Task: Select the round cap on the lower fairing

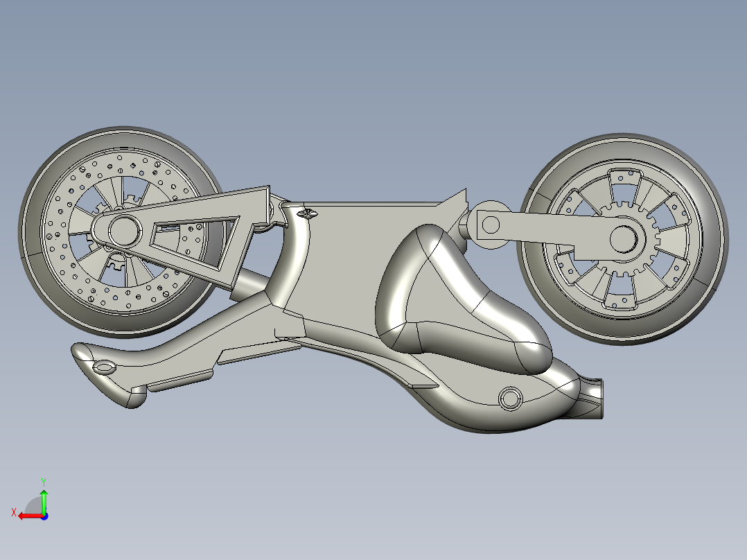Action: pos(510,398)
